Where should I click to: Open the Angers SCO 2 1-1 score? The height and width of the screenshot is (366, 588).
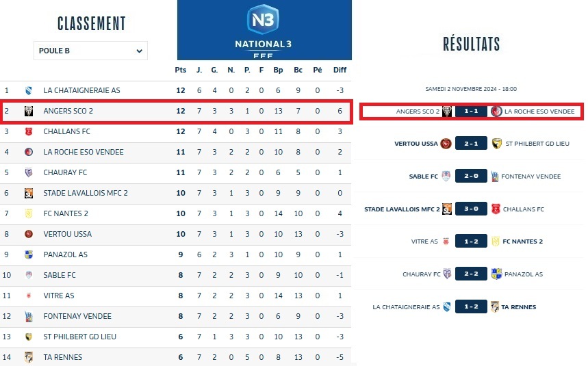tap(471, 112)
